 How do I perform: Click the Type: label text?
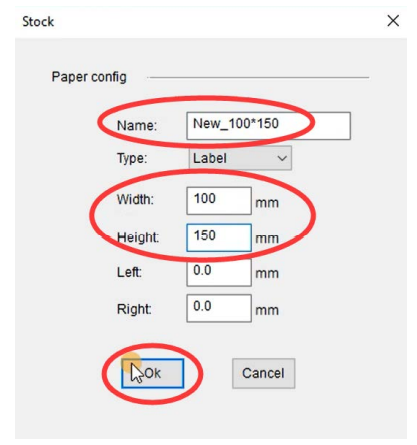point(132,158)
